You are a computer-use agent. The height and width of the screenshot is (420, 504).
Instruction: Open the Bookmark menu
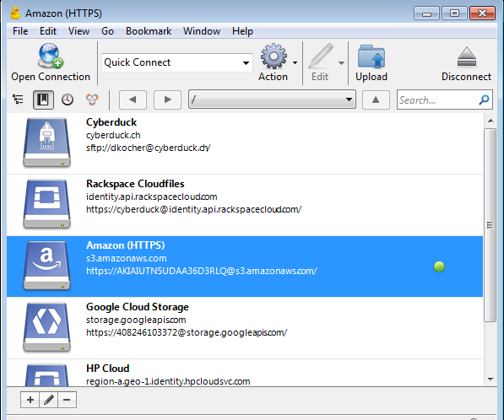149,31
